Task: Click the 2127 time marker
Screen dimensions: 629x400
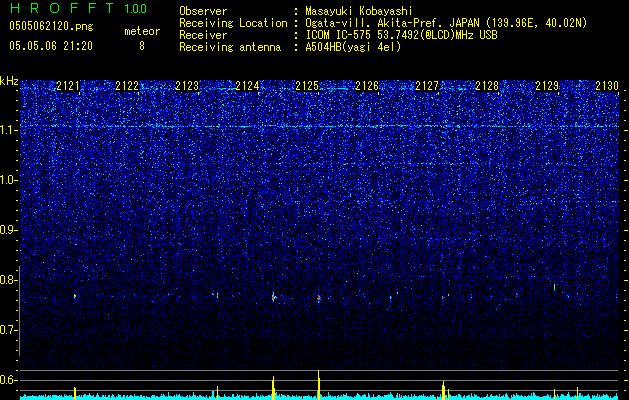Action: (427, 86)
